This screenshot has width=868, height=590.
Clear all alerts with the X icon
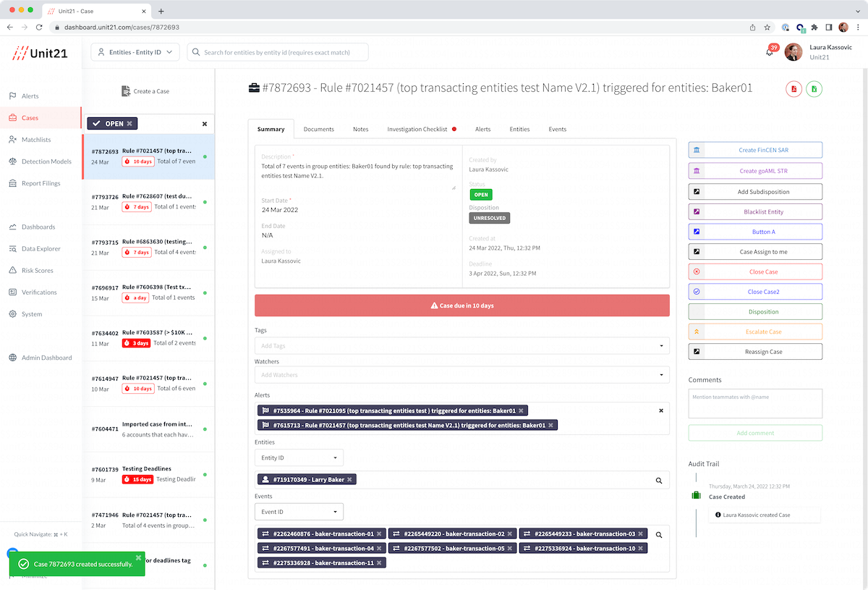point(660,410)
